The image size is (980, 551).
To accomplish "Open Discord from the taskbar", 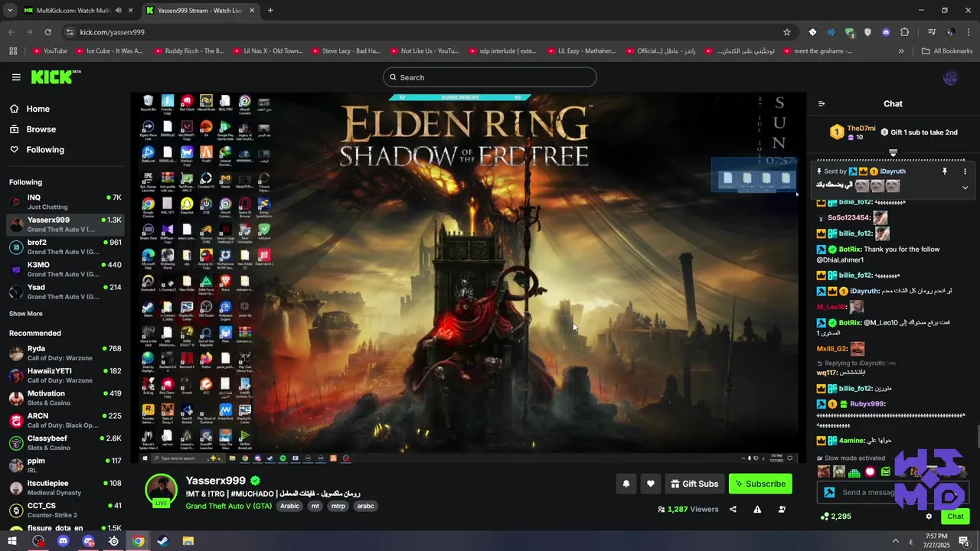I will 63,541.
